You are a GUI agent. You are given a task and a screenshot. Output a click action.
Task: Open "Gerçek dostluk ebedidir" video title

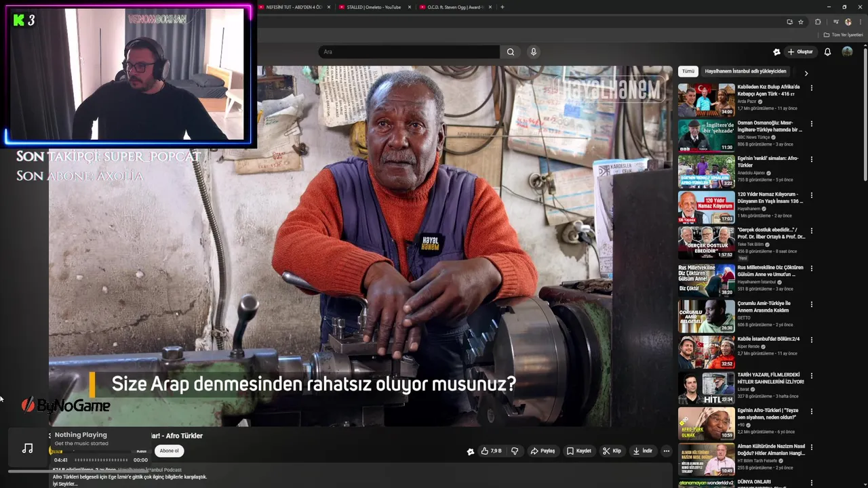(x=771, y=233)
